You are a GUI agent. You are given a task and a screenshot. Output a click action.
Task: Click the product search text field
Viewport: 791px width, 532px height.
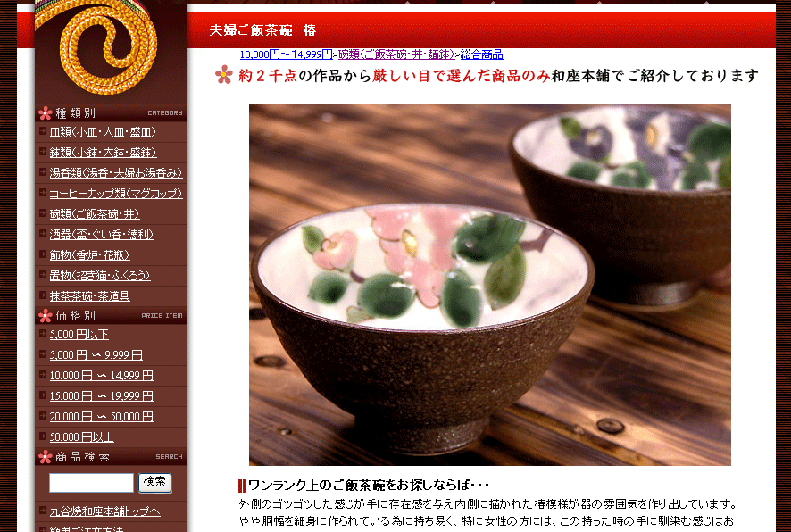91,483
